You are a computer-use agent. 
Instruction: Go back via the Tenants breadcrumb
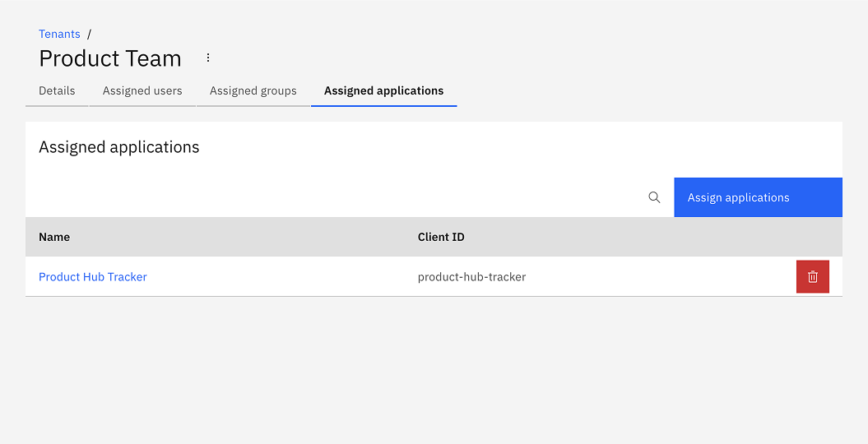[x=59, y=34]
